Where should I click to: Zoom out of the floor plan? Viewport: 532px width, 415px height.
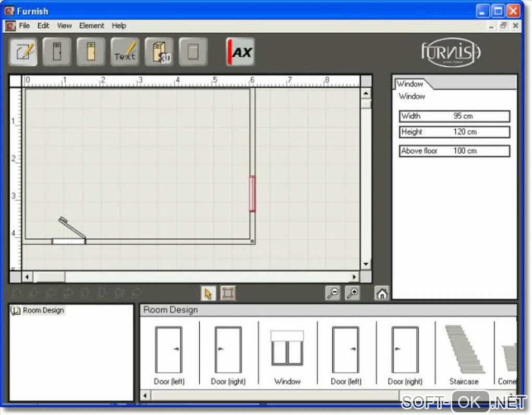click(x=333, y=293)
